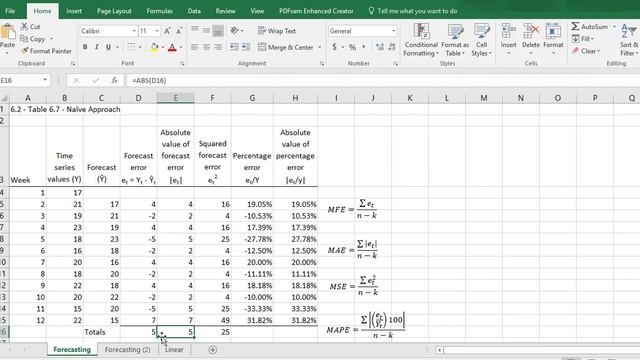Screen dimensions: 640x360
Task: Decrease font size with the smaller A icon
Action: pos(179,31)
